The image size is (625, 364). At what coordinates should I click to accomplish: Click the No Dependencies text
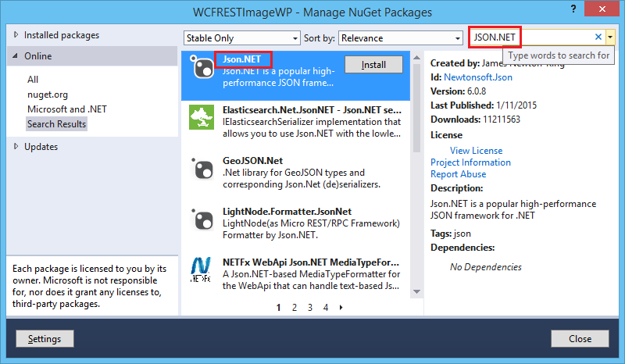coord(485,267)
